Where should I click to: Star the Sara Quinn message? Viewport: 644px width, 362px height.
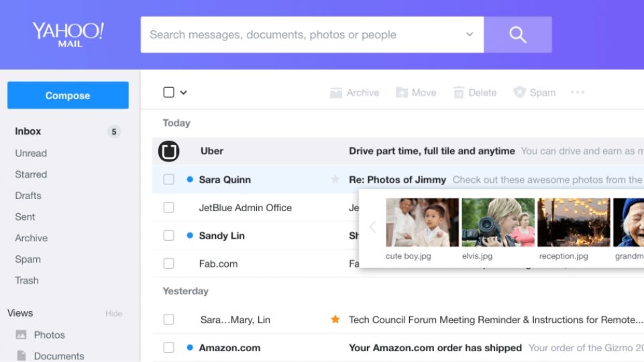pyautogui.click(x=335, y=179)
